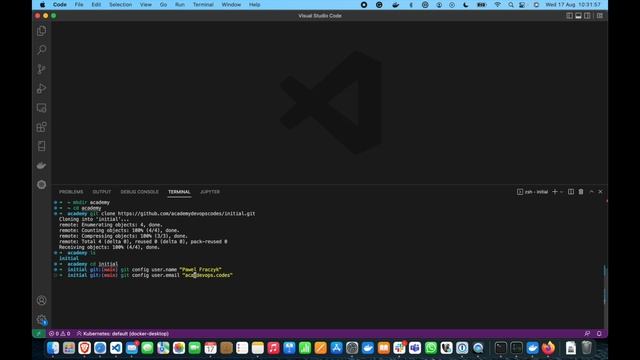Open the File menu
The height and width of the screenshot is (360, 640).
[x=79, y=4]
